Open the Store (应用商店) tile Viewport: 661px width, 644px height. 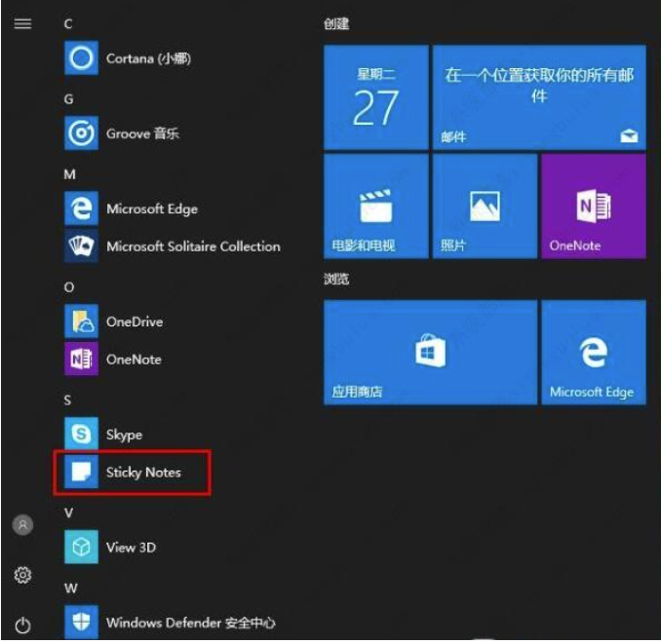coord(430,352)
